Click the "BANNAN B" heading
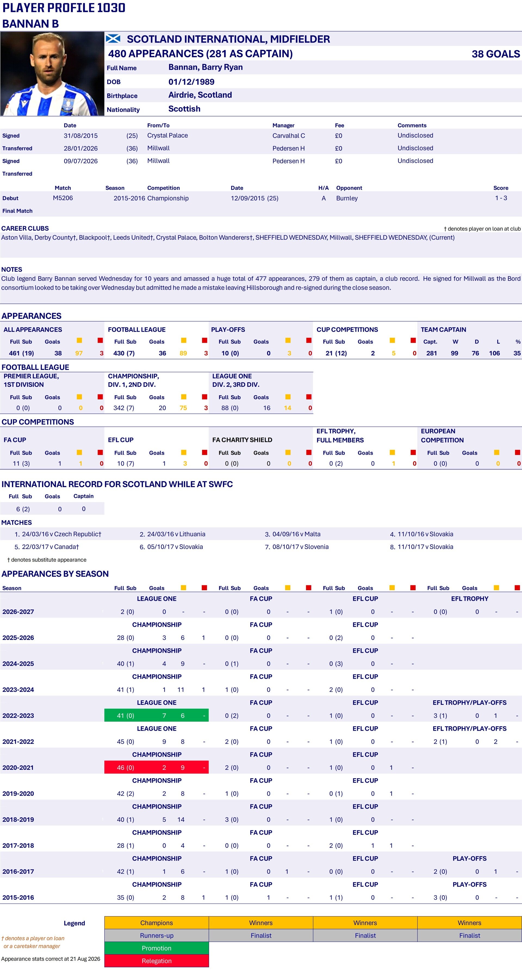This screenshot has width=522, height=980. tap(30, 24)
